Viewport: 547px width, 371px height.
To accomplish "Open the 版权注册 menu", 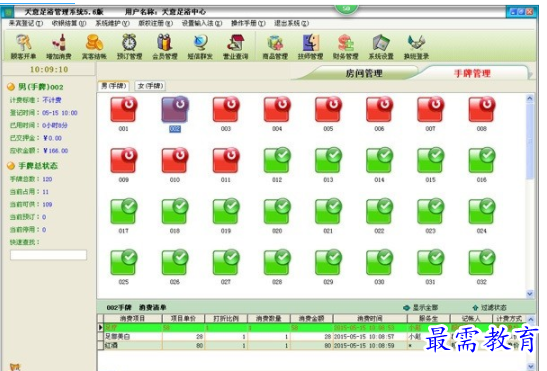I will click(x=156, y=23).
